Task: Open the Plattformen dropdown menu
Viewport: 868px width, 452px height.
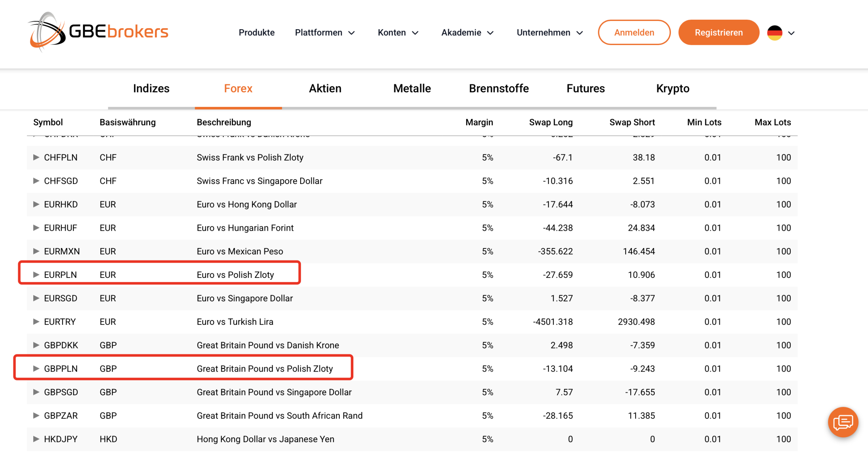Action: (x=325, y=33)
